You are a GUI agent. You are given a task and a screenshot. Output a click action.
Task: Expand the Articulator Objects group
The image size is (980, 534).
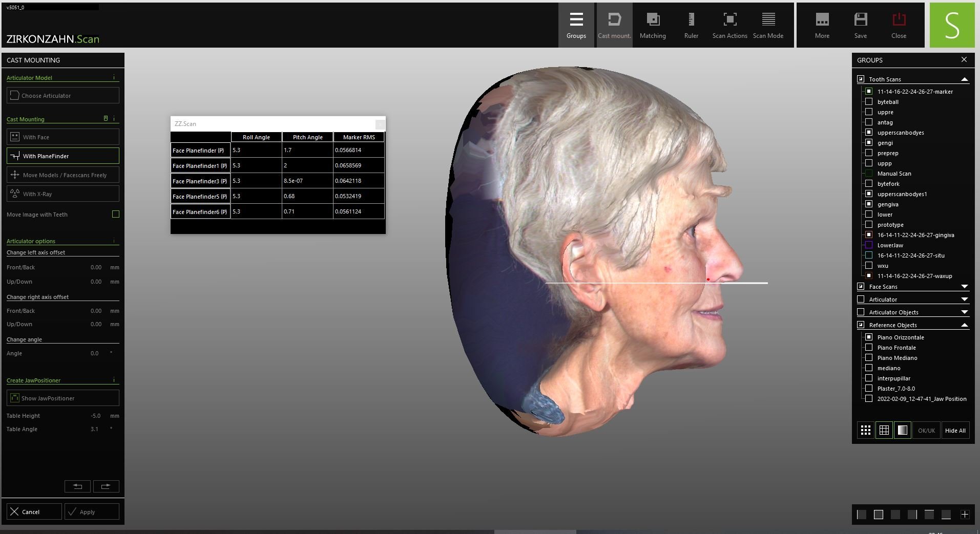tap(964, 312)
